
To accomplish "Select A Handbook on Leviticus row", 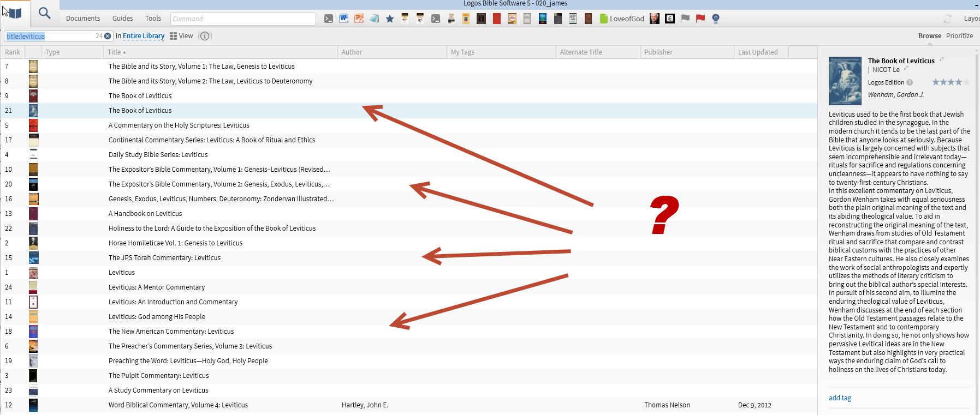I will [408, 214].
